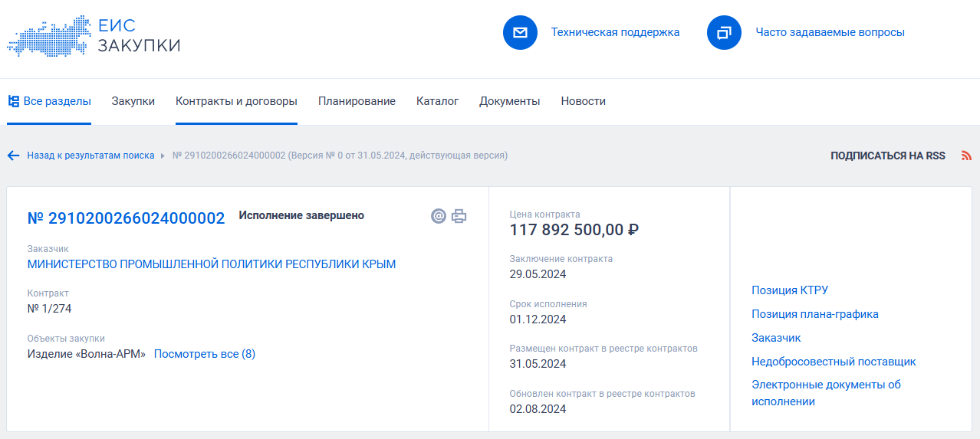This screenshot has width=980, height=439.
Task: Click the technical support envelope icon
Action: click(x=520, y=33)
